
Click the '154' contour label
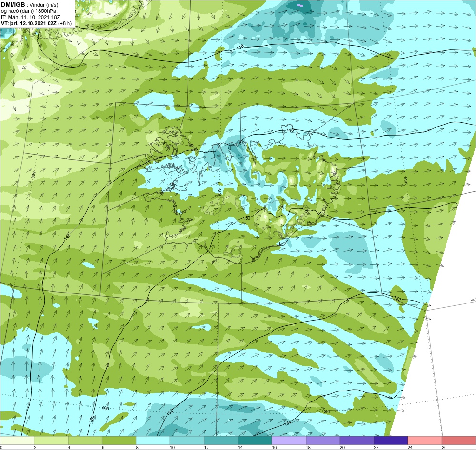point(287,423)
